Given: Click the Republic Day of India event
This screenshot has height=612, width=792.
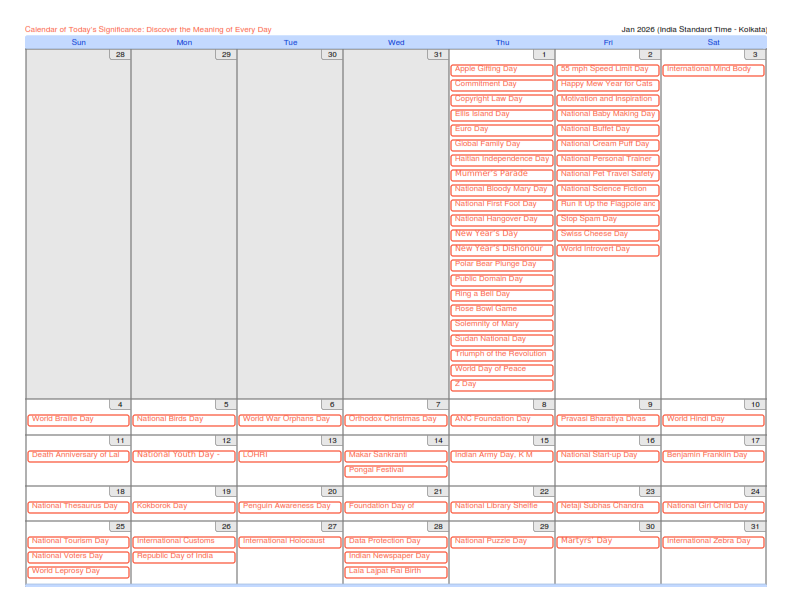Looking at the screenshot, I should [184, 556].
